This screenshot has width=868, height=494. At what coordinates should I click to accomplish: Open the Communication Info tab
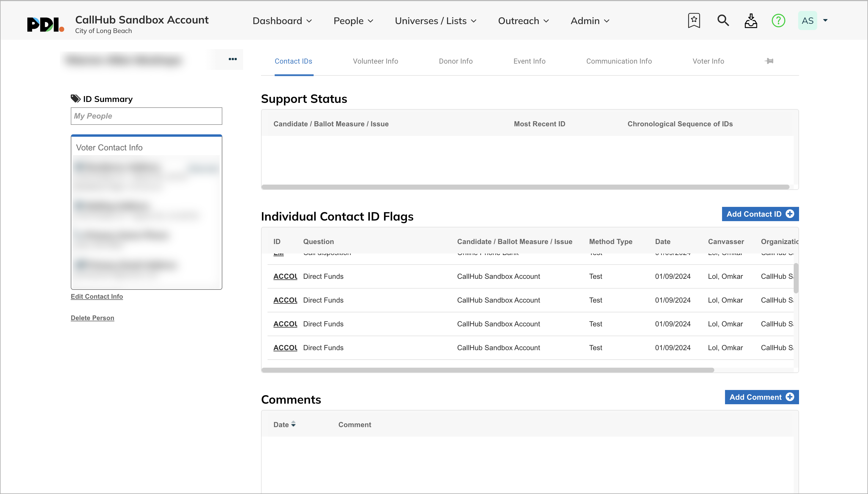coord(619,61)
